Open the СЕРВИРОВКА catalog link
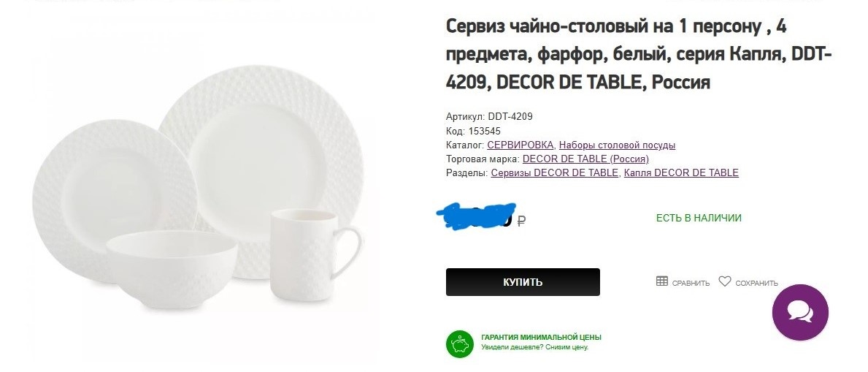Screen dimensions: 868x372 (521, 145)
